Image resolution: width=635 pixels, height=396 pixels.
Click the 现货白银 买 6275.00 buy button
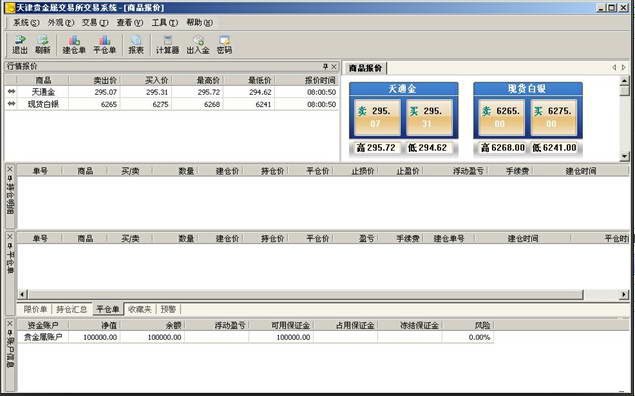[x=553, y=117]
